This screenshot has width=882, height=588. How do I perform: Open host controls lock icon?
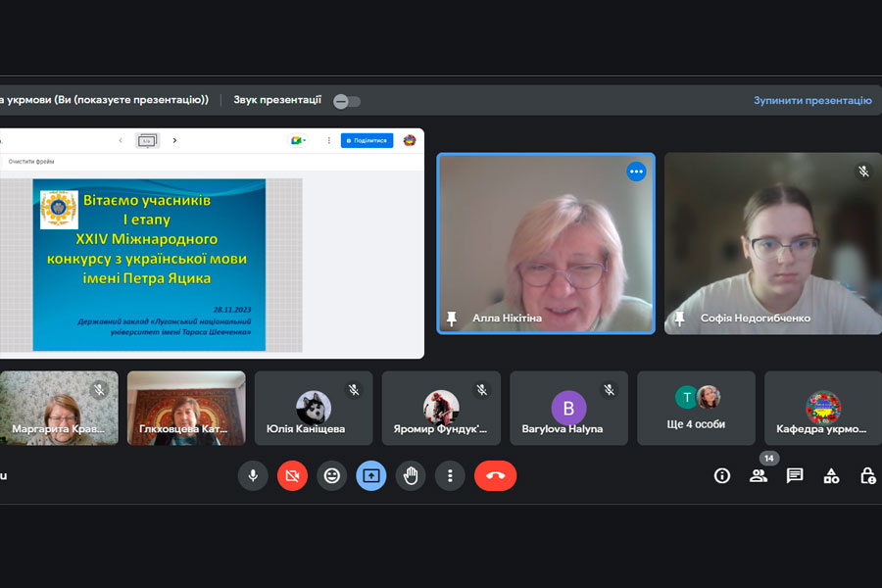click(x=867, y=476)
